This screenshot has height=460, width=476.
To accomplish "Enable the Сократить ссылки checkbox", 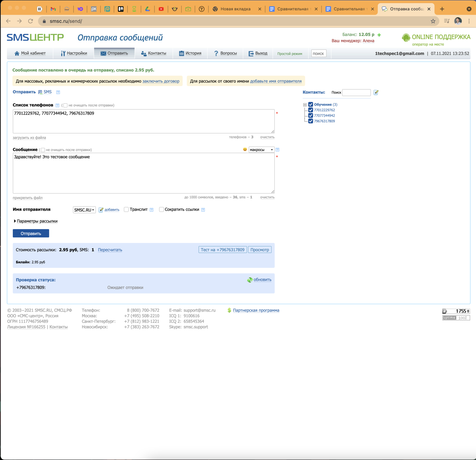I will coord(161,209).
